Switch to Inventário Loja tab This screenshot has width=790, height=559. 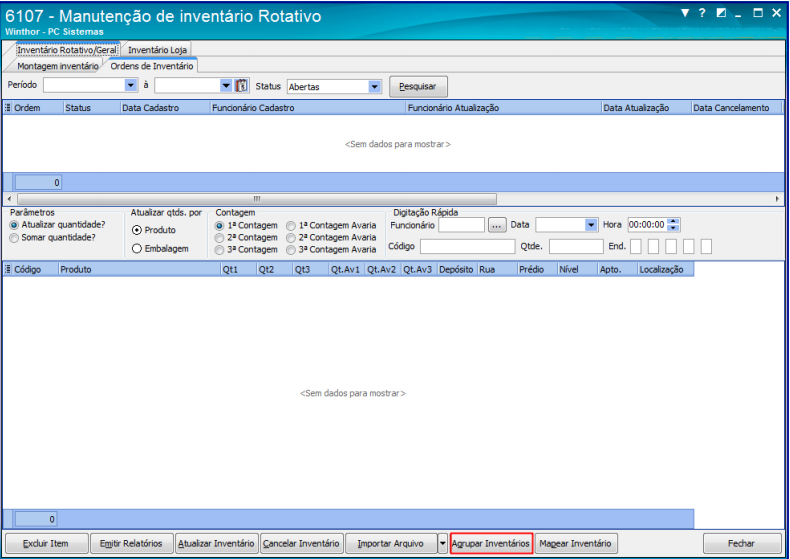(x=157, y=50)
